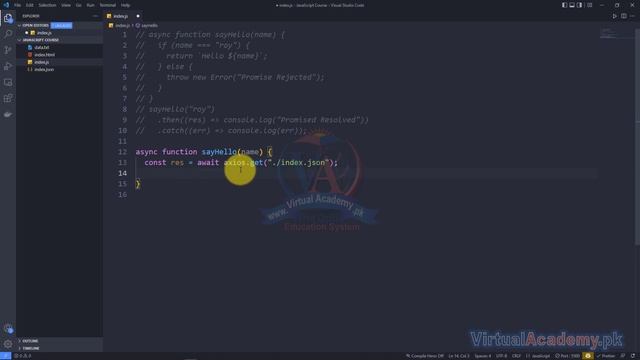
Task: Open the Explorer view in activity bar
Action: click(x=8, y=18)
